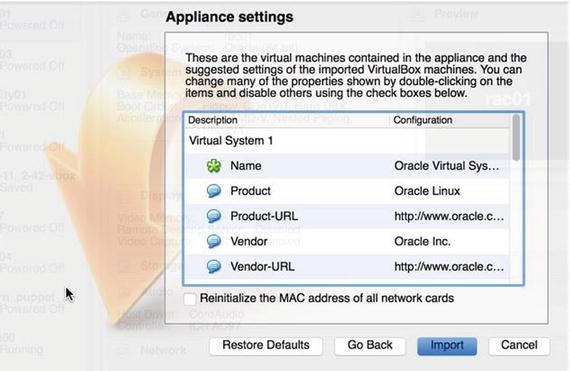Select the Virtual System 1 row
570x371 pixels.
point(348,141)
